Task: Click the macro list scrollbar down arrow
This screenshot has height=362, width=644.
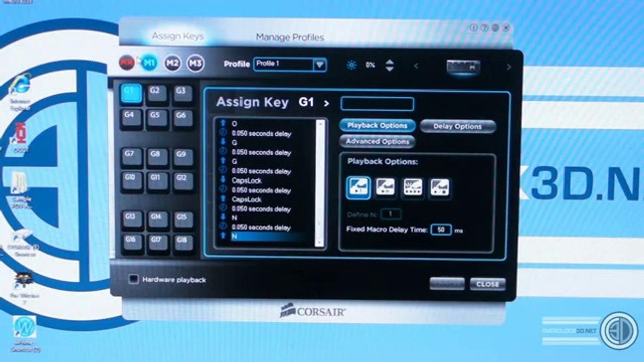Action: (319, 242)
